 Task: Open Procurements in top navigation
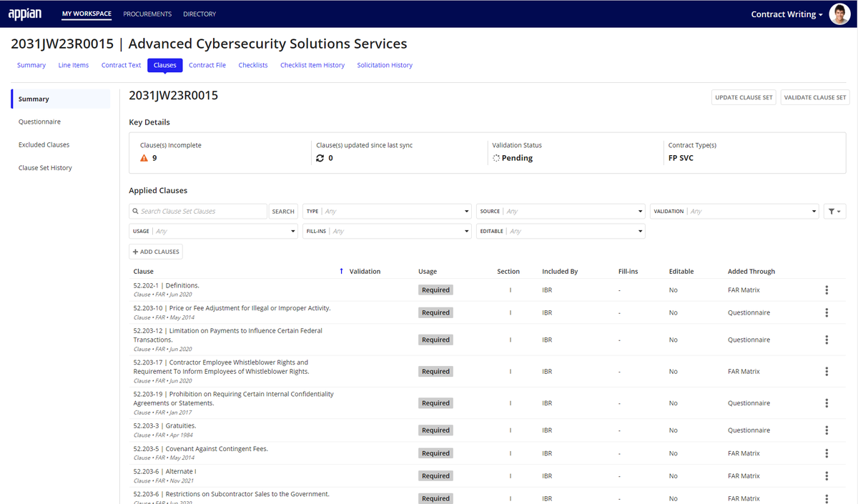147,14
